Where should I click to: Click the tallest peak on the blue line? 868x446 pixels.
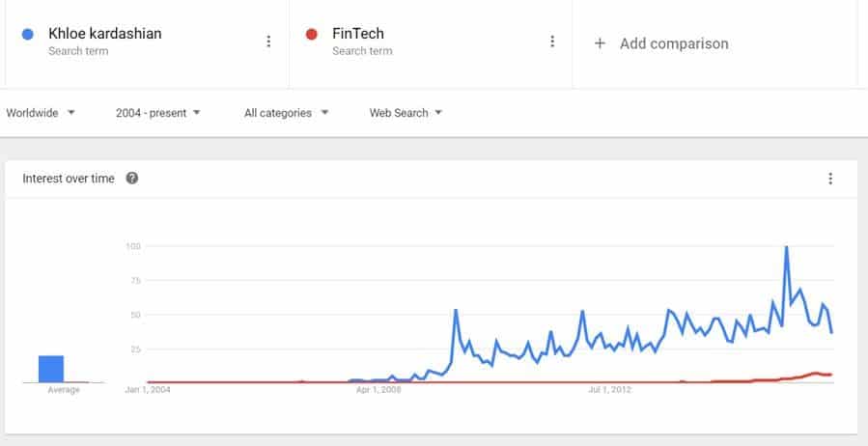coord(787,247)
